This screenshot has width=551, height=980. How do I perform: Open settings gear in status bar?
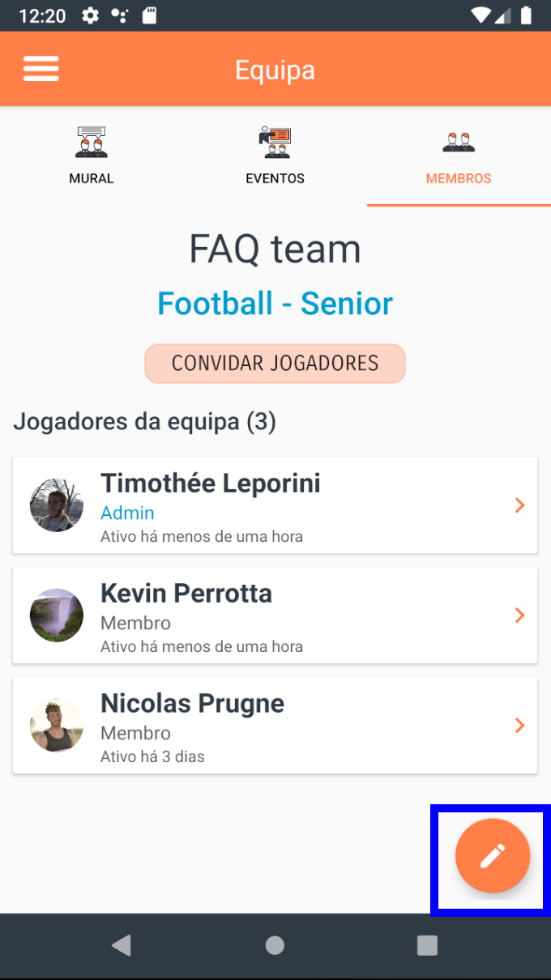pos(91,15)
